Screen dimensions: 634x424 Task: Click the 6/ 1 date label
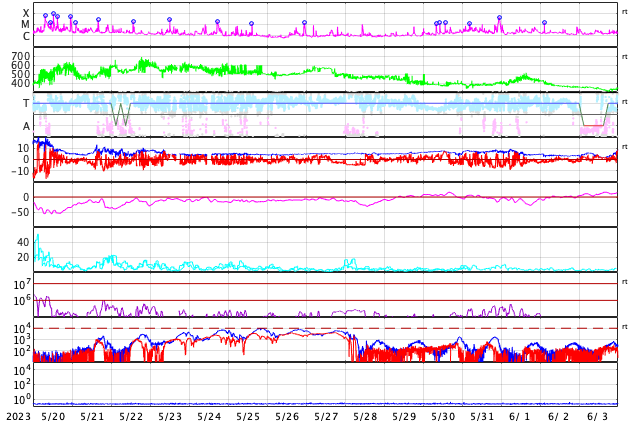(519, 417)
